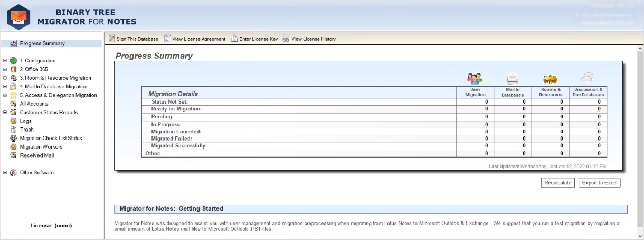Click the Migration Check List Status icon
The height and width of the screenshot is (240, 644).
(x=14, y=139)
